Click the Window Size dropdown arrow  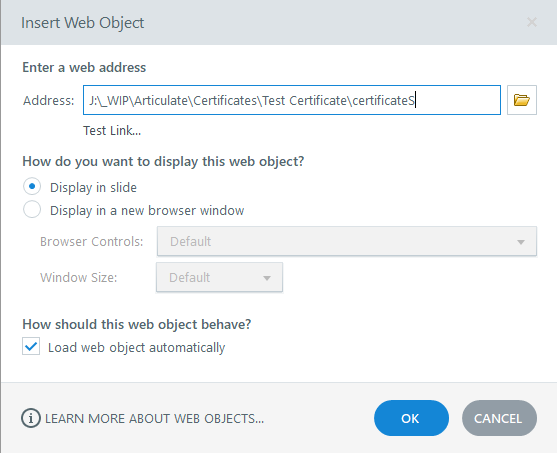point(267,278)
